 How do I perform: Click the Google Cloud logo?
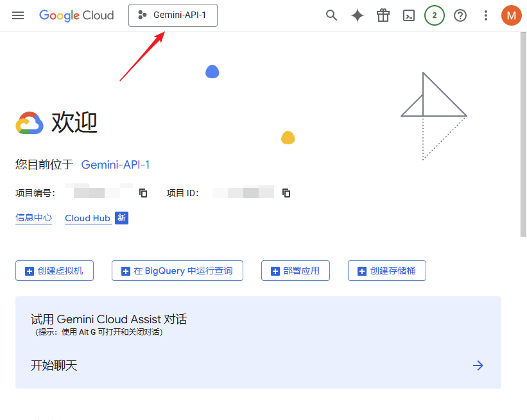pos(76,15)
